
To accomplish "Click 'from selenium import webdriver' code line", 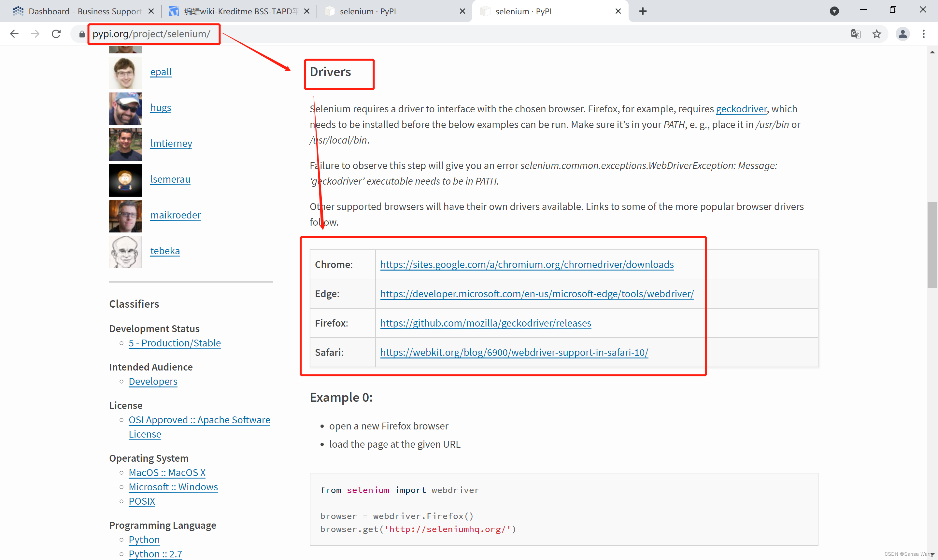I will [400, 490].
